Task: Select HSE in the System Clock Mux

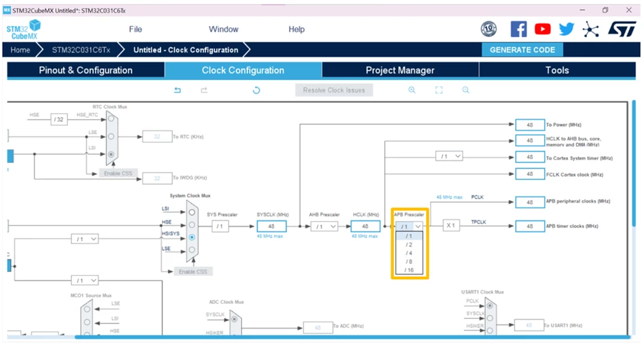Action: point(192,225)
